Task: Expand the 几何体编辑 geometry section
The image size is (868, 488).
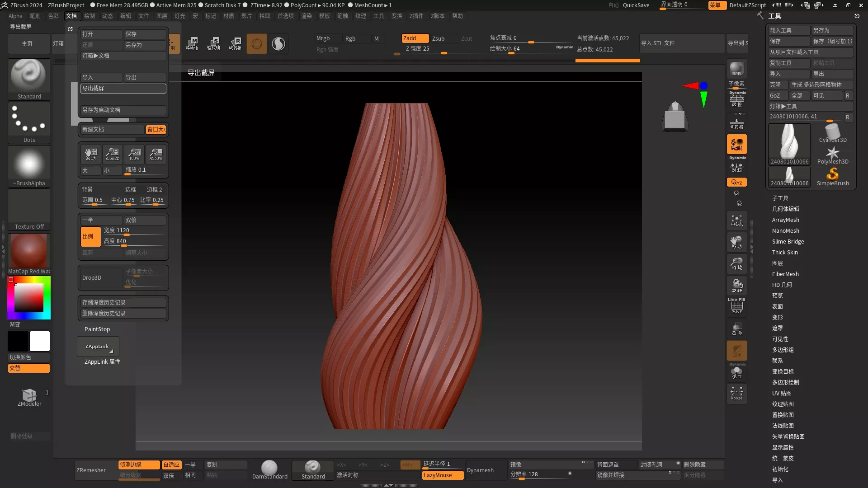Action: (x=786, y=209)
